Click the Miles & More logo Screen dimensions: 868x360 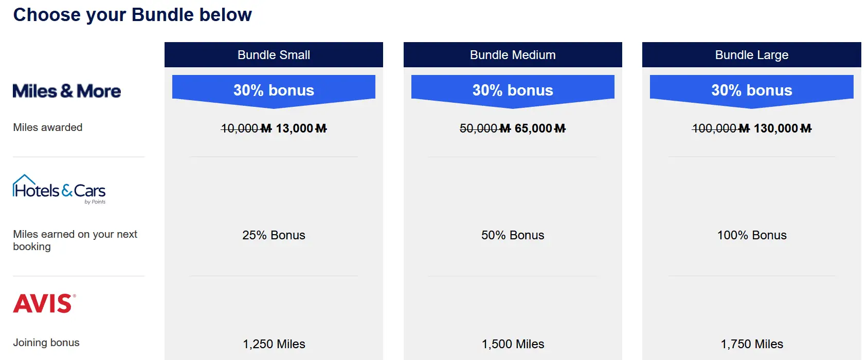tap(67, 91)
